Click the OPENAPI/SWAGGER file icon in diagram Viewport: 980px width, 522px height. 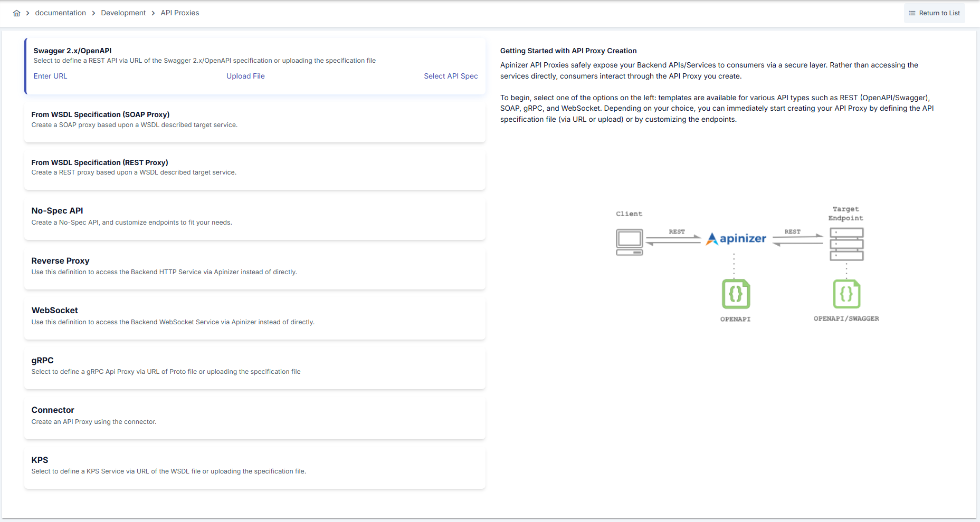click(x=846, y=294)
